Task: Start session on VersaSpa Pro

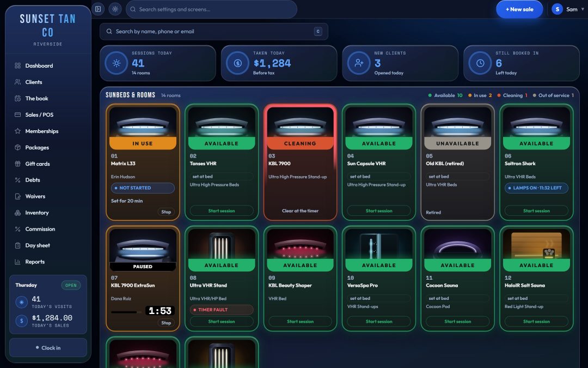Action: pos(379,322)
